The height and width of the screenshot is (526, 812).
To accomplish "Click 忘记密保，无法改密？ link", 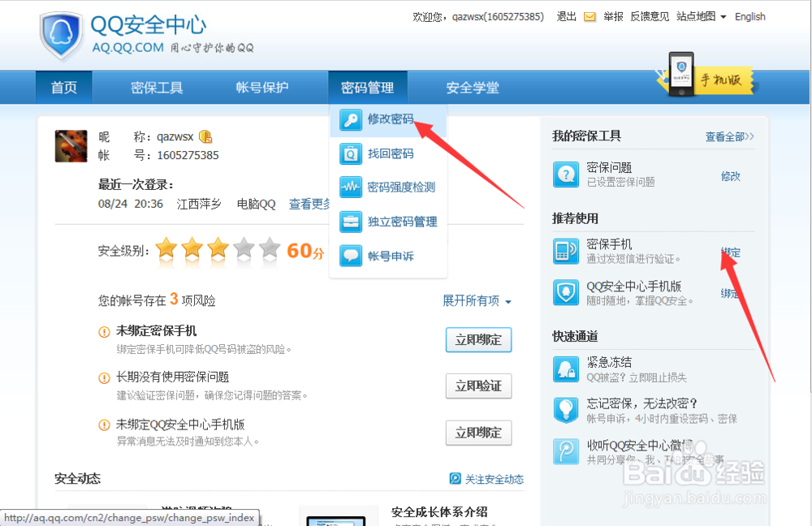I will pyautogui.click(x=642, y=403).
